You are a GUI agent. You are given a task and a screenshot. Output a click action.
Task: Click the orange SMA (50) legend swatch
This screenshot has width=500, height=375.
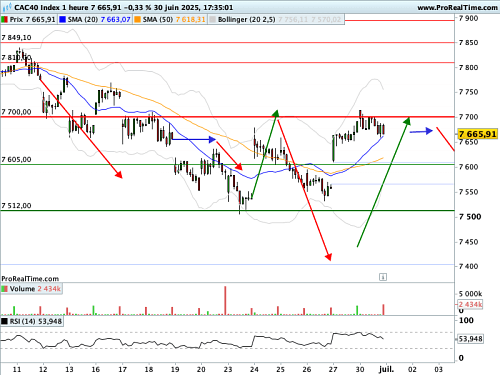click(x=137, y=20)
